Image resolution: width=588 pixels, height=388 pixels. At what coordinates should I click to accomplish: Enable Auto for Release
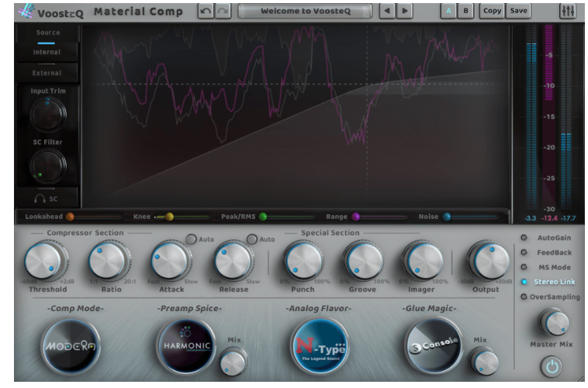(252, 239)
